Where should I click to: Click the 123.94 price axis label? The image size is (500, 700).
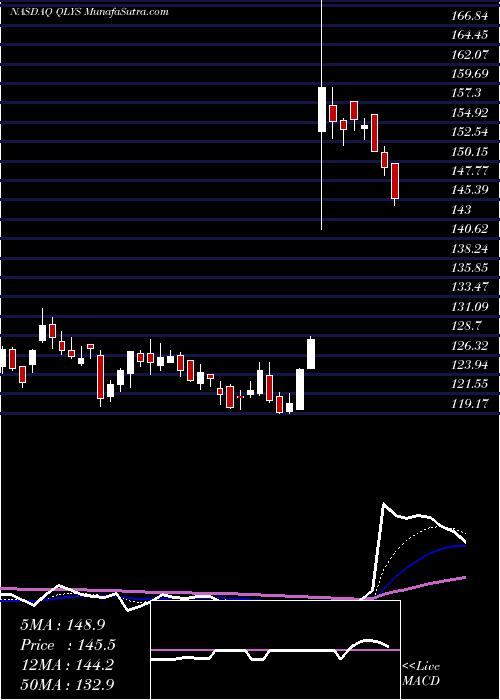pyautogui.click(x=470, y=365)
